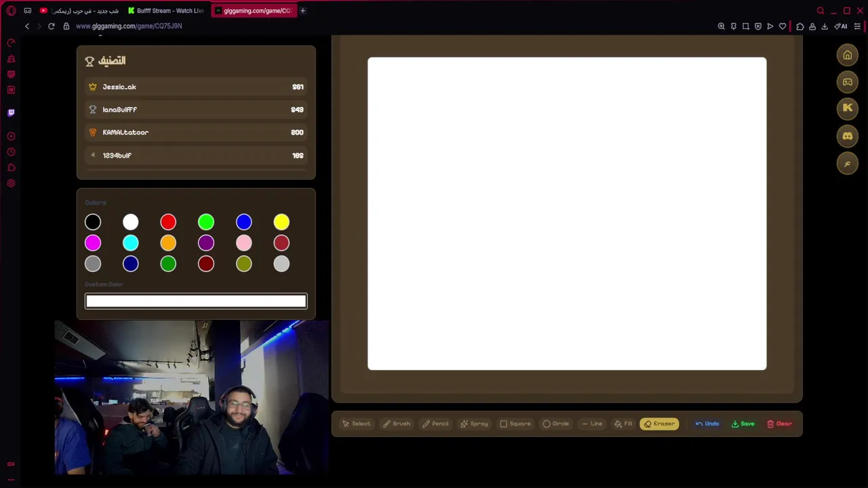Click the bottom gold icon in right sidebar
This screenshot has width=868, height=488.
(848, 163)
